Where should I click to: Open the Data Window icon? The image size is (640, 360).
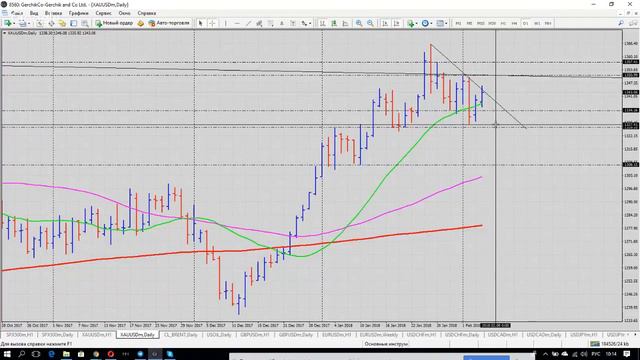pyautogui.click(x=51, y=23)
